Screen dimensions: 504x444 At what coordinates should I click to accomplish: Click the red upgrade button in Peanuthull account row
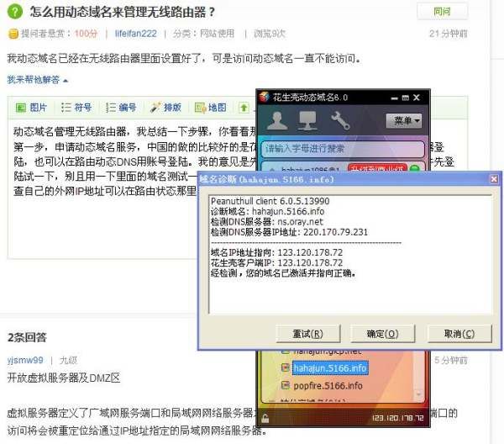[377, 168]
